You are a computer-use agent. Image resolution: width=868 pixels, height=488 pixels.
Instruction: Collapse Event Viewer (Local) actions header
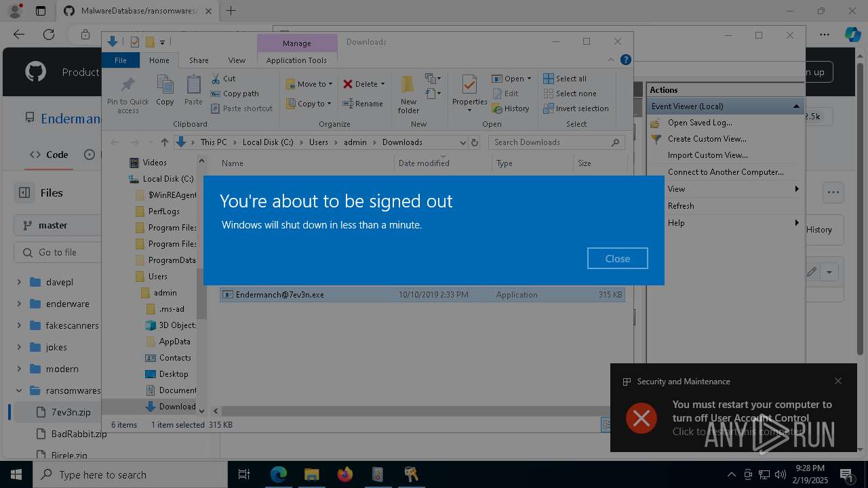point(796,106)
